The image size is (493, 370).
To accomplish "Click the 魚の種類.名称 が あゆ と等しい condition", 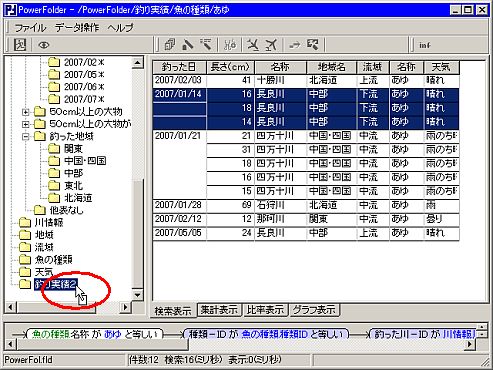I will tap(94, 334).
